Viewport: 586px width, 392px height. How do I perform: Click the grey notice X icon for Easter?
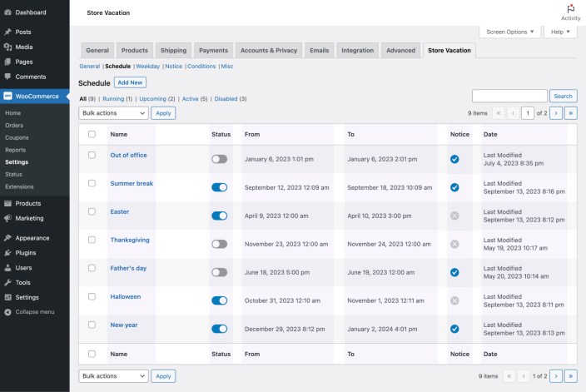[x=454, y=216]
